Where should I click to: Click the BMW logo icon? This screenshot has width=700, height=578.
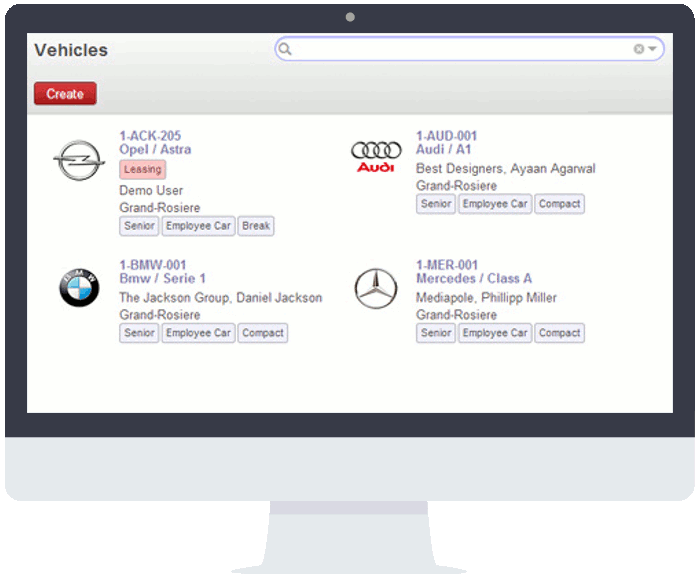[x=78, y=290]
